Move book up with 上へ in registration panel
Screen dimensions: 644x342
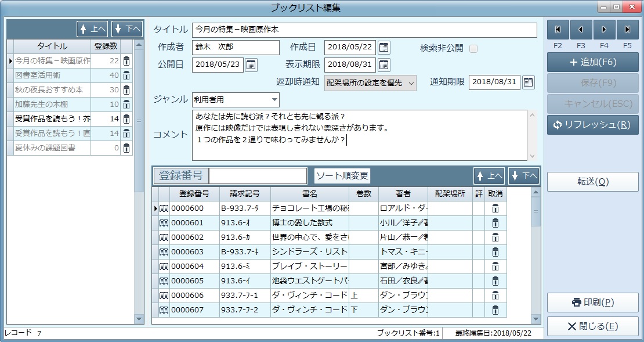pyautogui.click(x=489, y=176)
